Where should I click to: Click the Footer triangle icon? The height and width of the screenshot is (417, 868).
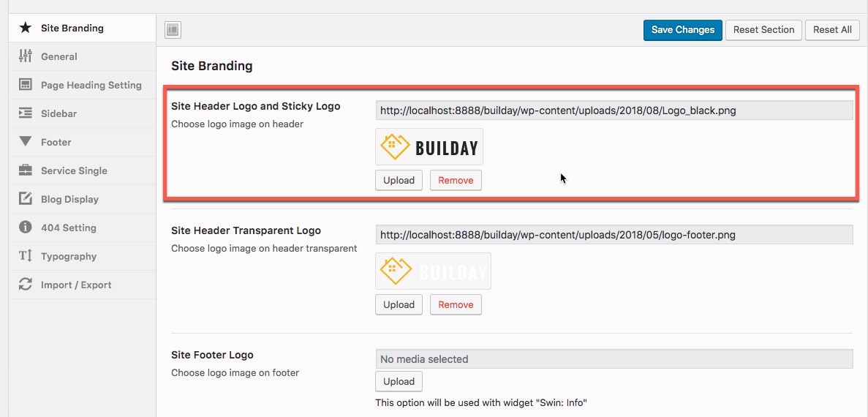click(26, 142)
